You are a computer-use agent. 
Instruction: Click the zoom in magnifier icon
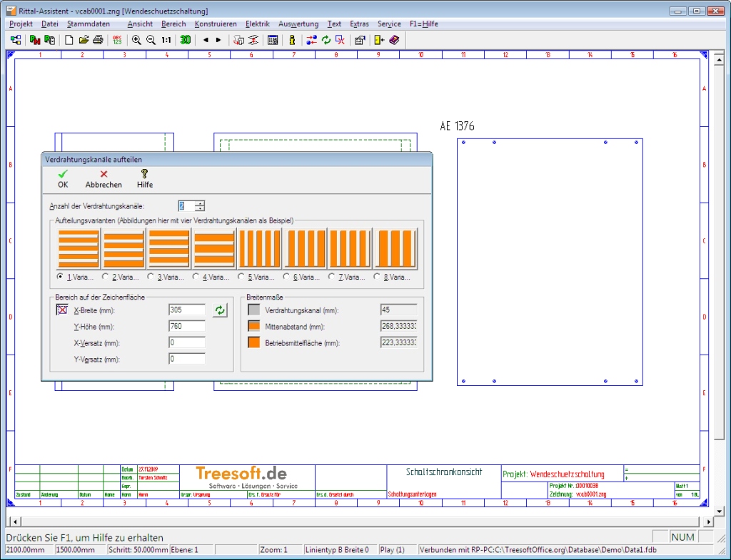[x=136, y=40]
